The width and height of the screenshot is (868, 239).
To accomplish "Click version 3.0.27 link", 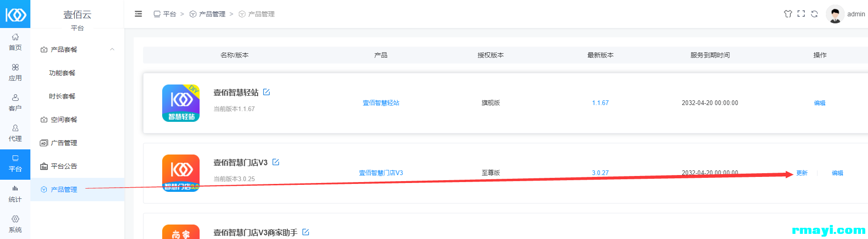I will tap(600, 173).
